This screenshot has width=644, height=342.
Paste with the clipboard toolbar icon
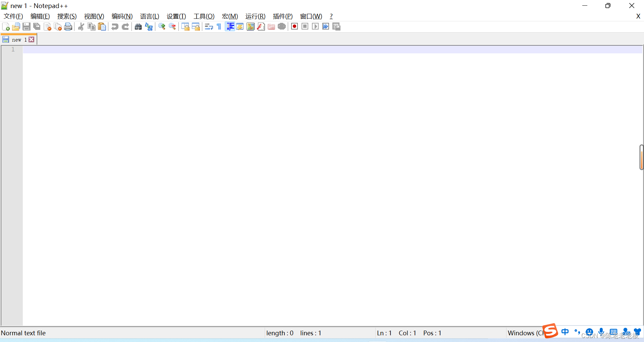[x=102, y=27]
